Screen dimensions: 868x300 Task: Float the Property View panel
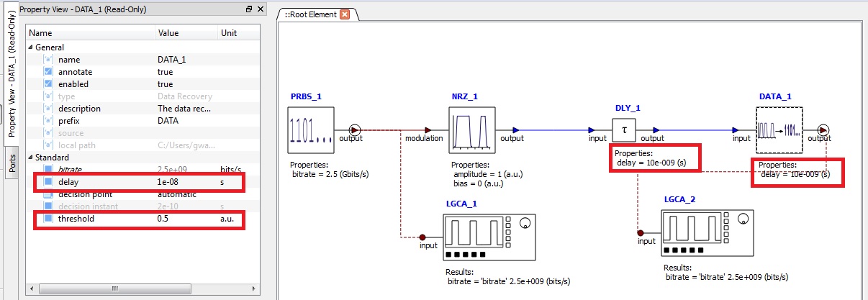(x=249, y=9)
